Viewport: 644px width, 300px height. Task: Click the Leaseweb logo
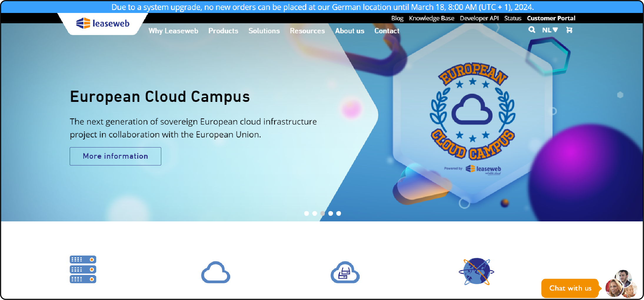tap(103, 23)
